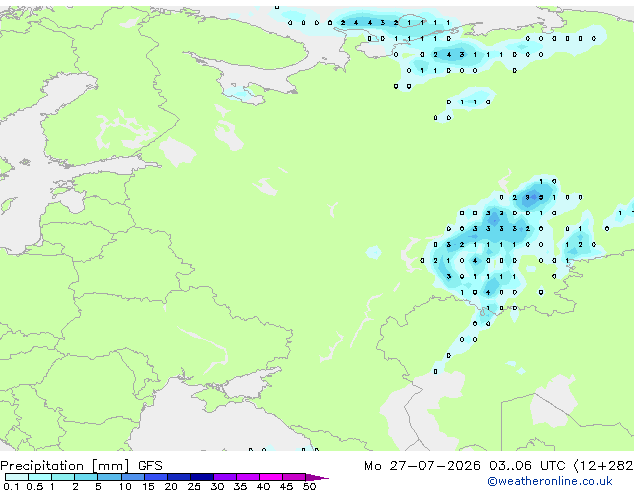Pick the 5–10 mm legend color swatch
Viewport: 634px width, 490px height.
[x=109, y=477]
